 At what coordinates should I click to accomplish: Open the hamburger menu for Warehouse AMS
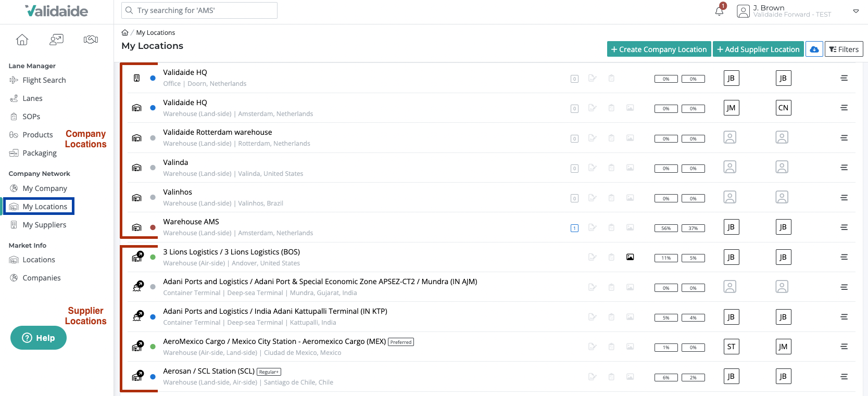(844, 227)
